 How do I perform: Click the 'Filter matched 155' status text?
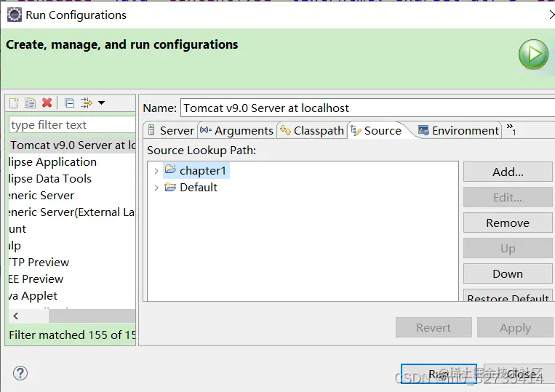tap(72, 335)
